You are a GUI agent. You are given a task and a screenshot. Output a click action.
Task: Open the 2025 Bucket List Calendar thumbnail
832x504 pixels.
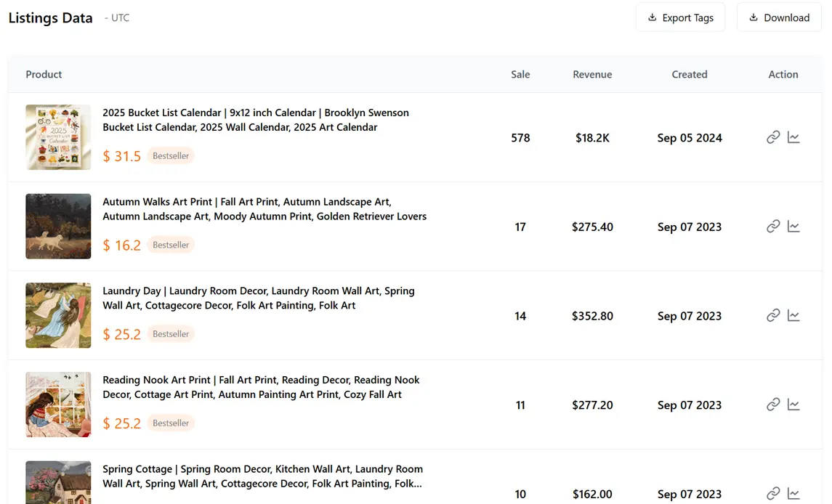[58, 137]
